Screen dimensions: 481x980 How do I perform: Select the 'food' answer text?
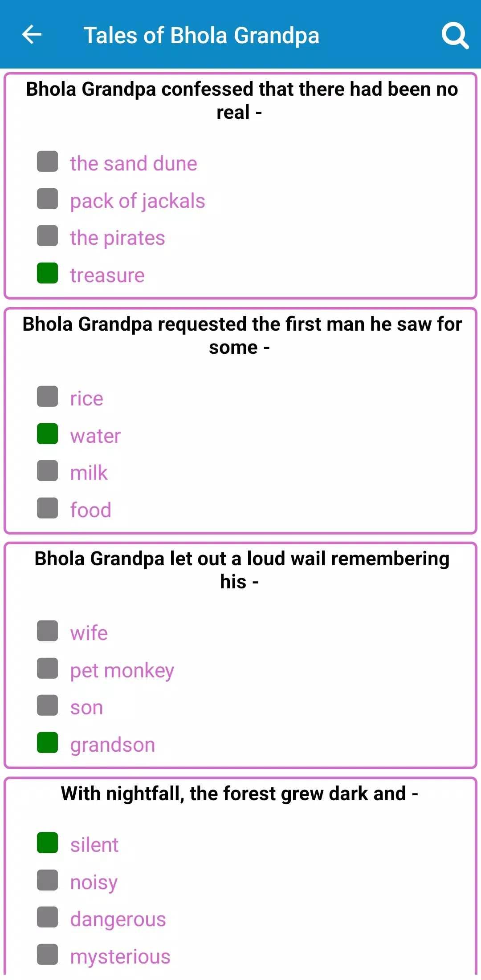click(90, 510)
